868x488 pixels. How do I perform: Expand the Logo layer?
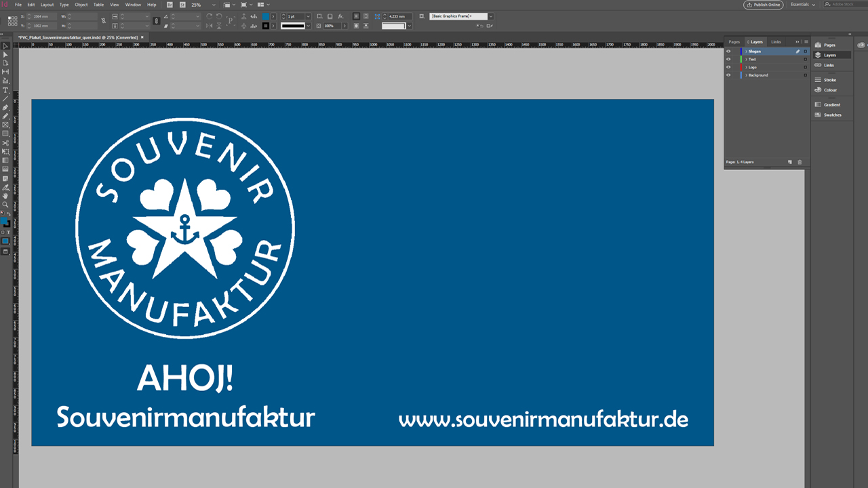pos(746,67)
